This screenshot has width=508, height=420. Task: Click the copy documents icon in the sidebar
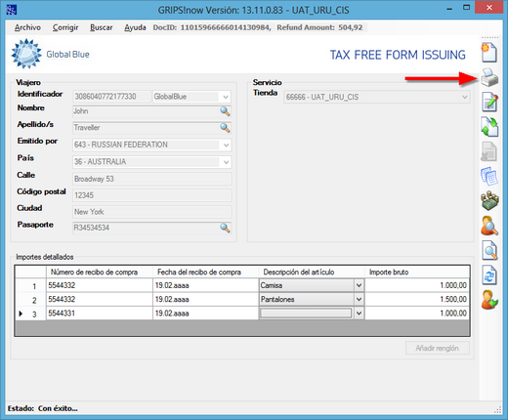click(489, 177)
